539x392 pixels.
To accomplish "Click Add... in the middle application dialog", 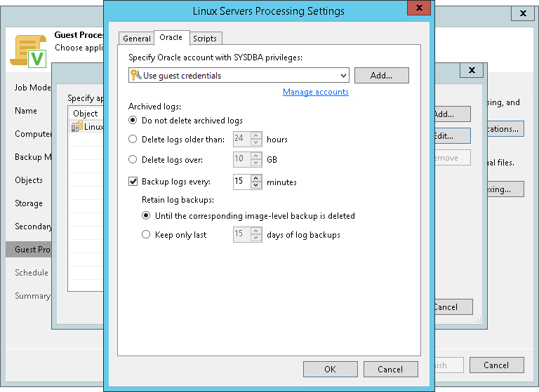I will 453,114.
